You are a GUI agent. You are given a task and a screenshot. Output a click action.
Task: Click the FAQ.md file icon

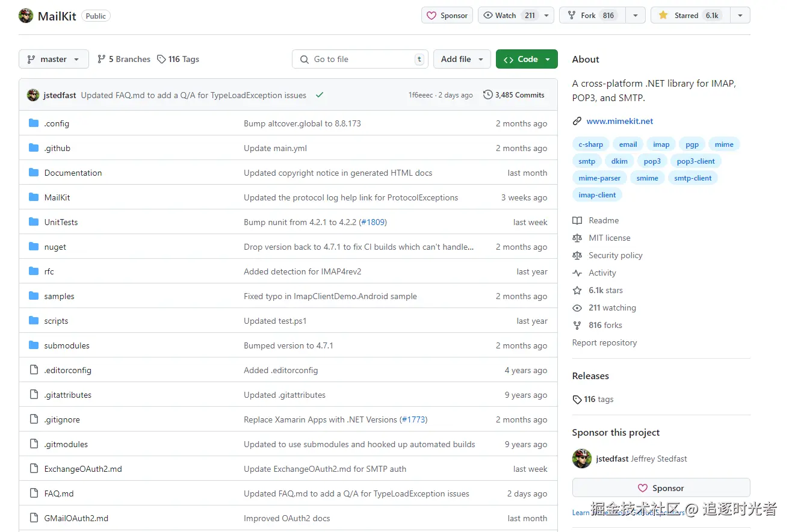pyautogui.click(x=34, y=493)
